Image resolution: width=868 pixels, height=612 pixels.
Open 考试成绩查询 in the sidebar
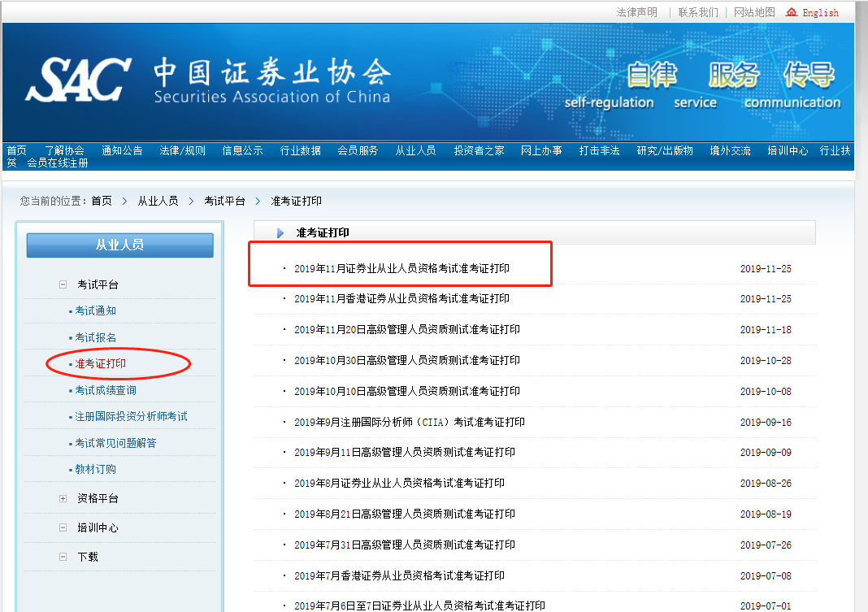[x=106, y=390]
